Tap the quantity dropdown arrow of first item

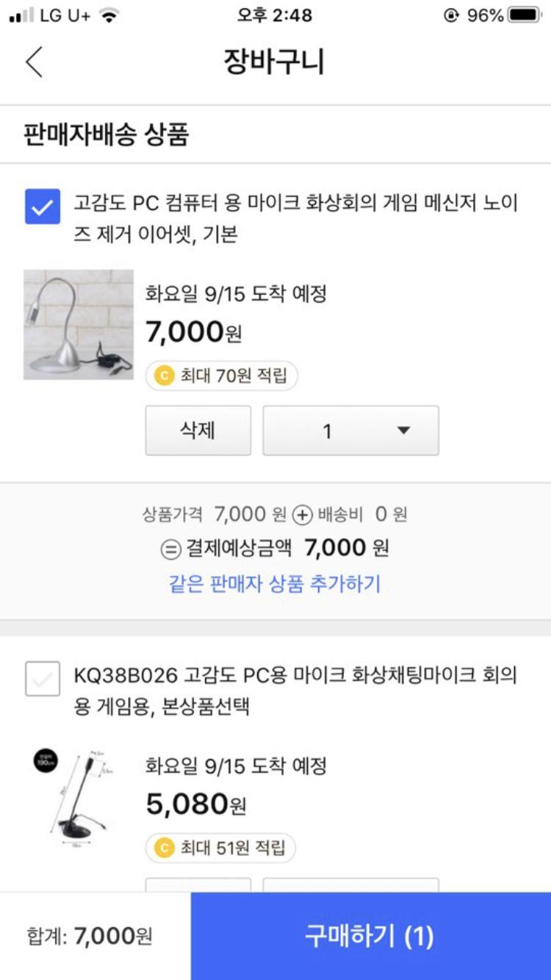[x=403, y=430]
